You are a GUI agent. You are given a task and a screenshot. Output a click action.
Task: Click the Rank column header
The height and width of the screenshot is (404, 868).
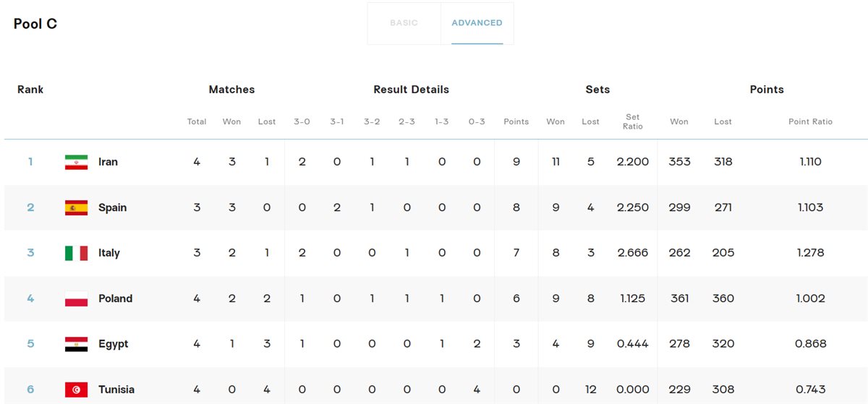[30, 90]
